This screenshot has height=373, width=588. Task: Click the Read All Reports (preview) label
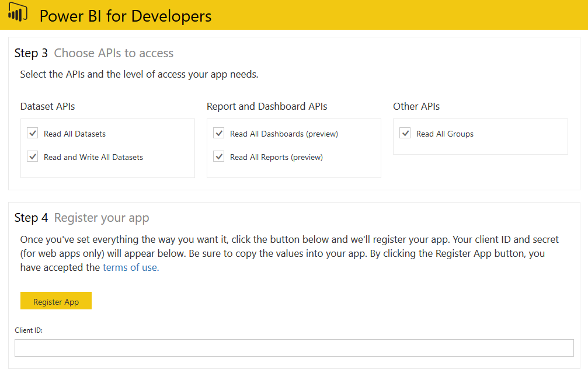(276, 157)
